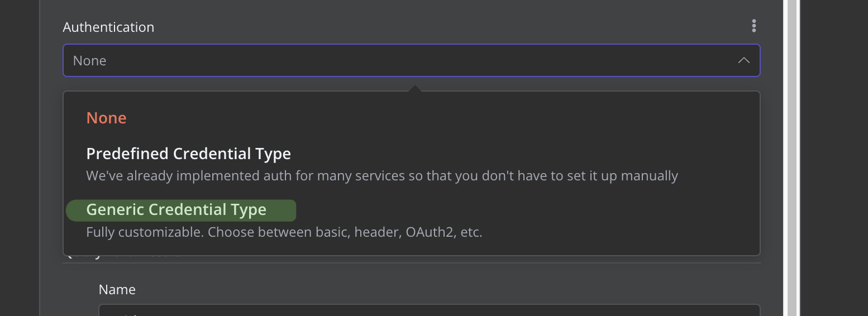
Task: Click the Authentication field label
Action: tap(108, 27)
